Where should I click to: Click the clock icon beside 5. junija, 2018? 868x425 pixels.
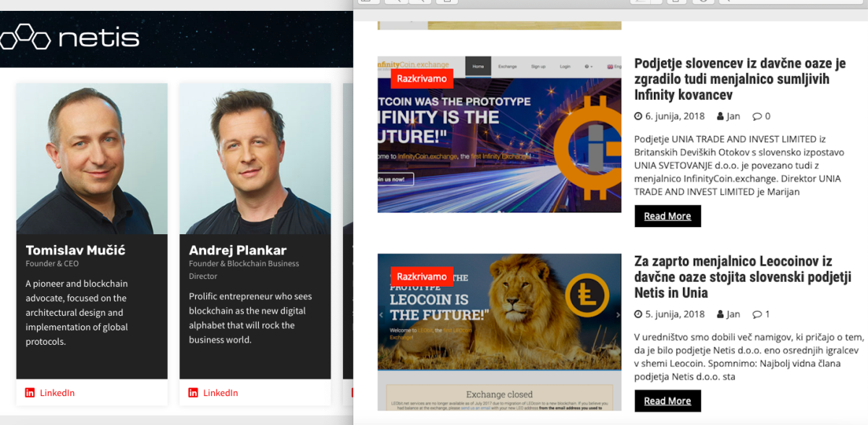point(638,314)
